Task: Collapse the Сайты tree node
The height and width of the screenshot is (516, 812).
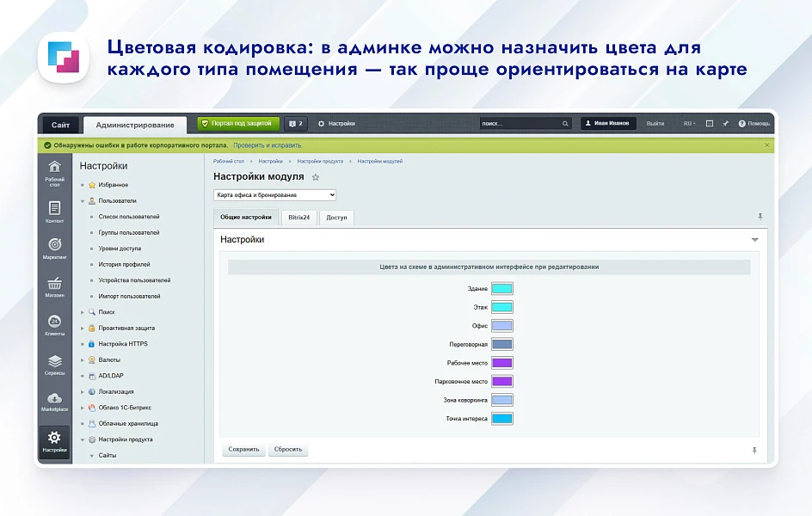Action: tap(92, 456)
